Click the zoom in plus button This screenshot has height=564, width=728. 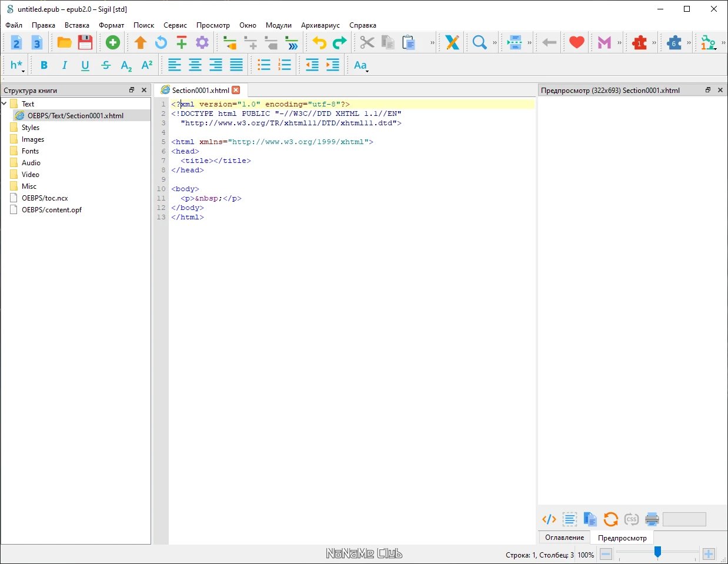pyautogui.click(x=709, y=554)
